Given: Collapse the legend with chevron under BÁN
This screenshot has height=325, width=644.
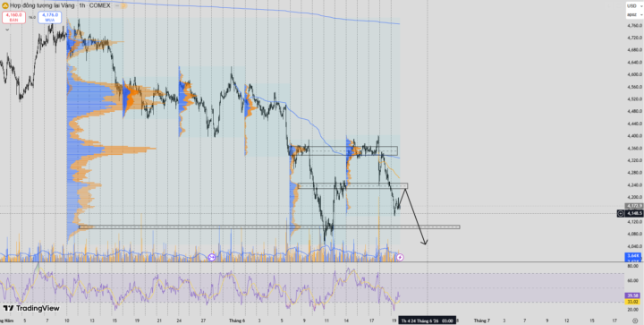Looking at the screenshot, I should (7, 30).
